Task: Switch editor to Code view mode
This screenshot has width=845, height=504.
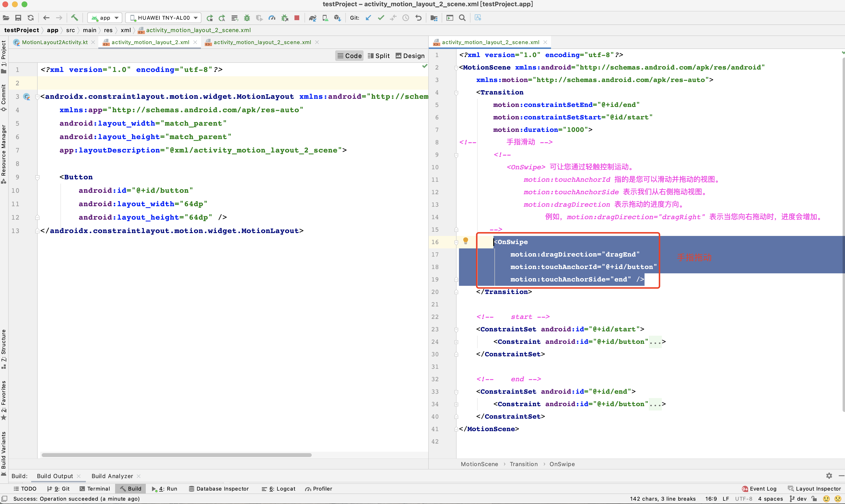Action: (x=349, y=56)
